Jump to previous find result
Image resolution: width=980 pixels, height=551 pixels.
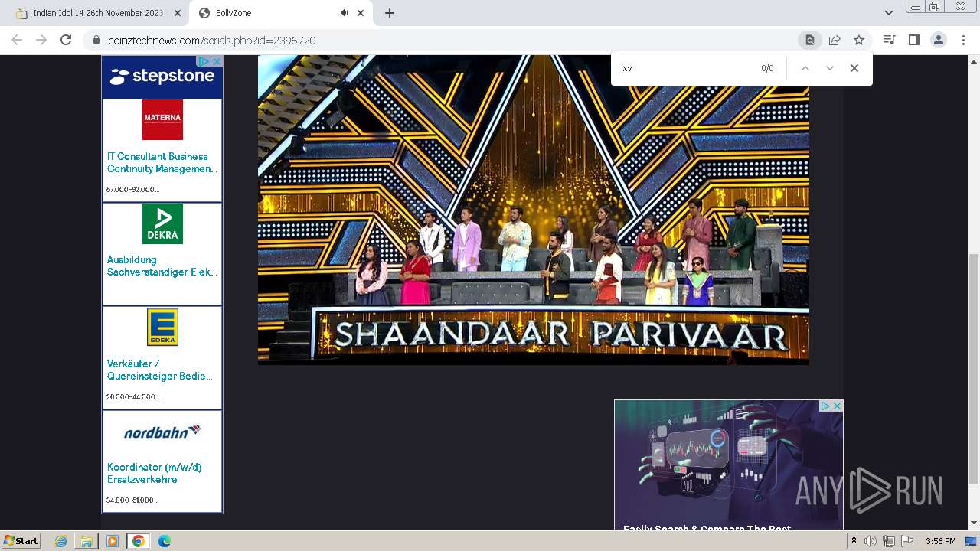click(805, 68)
